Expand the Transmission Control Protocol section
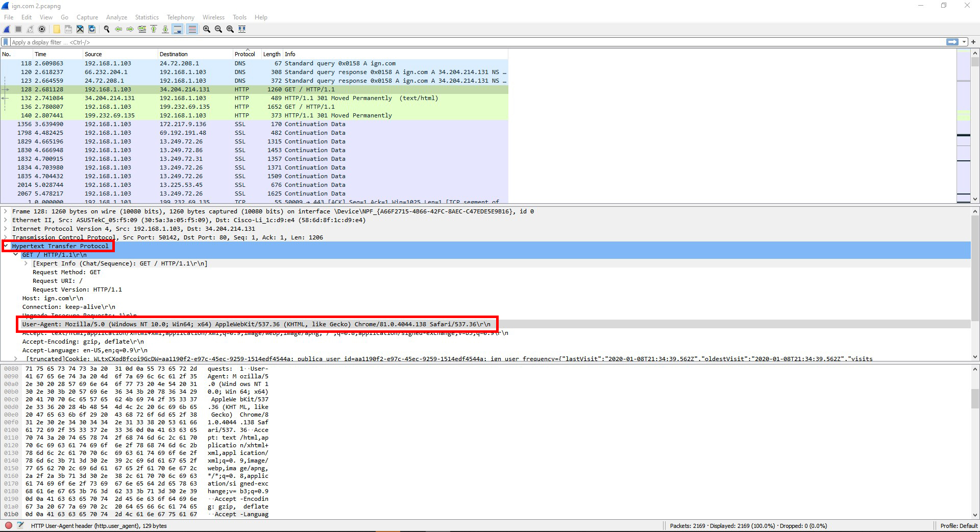Image resolution: width=980 pixels, height=532 pixels. (x=6, y=237)
